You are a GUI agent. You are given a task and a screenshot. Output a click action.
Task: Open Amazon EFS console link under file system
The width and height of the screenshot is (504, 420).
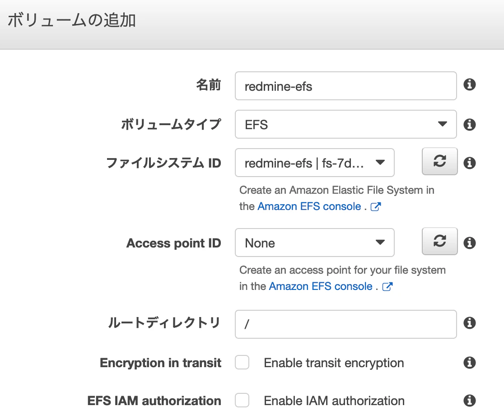309,206
